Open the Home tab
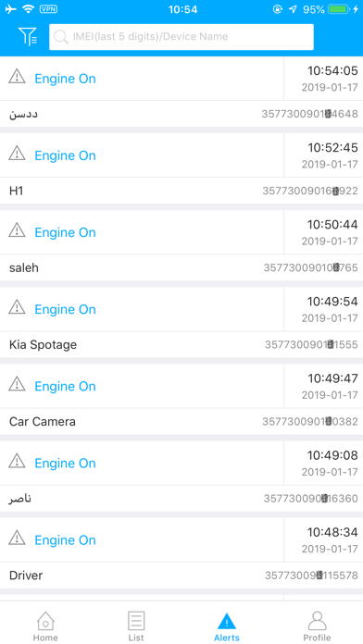Viewport: 363px width, 644px height. click(45, 625)
